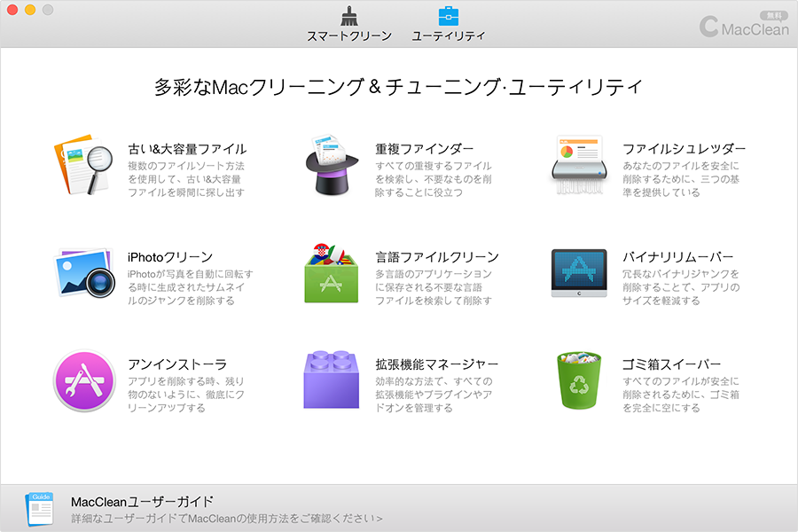Open the バイナリリムーバー monitor icon

tap(579, 273)
